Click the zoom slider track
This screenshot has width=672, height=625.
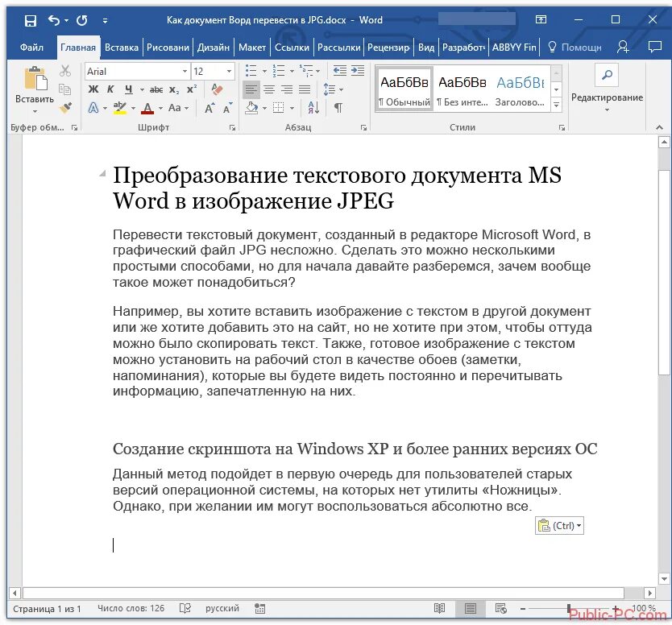[569, 609]
